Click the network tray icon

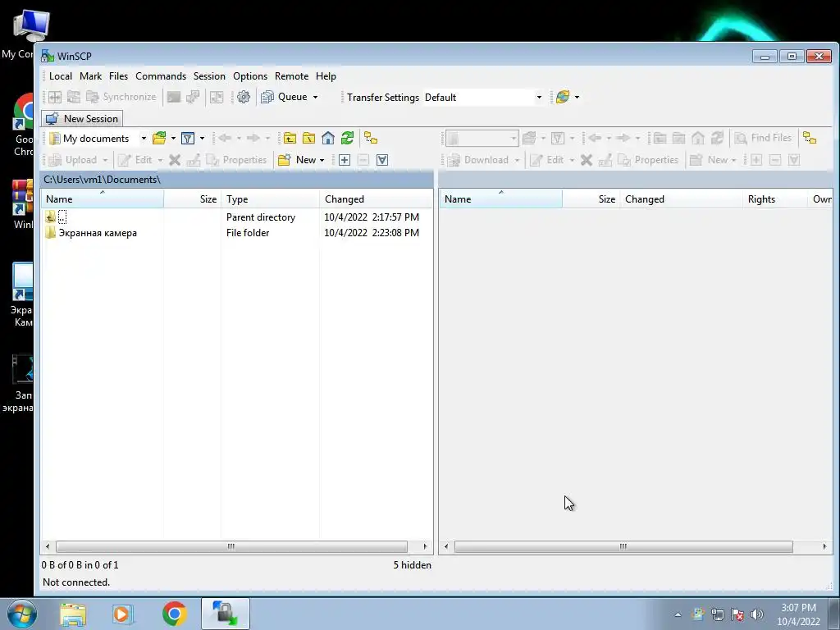[717, 614]
